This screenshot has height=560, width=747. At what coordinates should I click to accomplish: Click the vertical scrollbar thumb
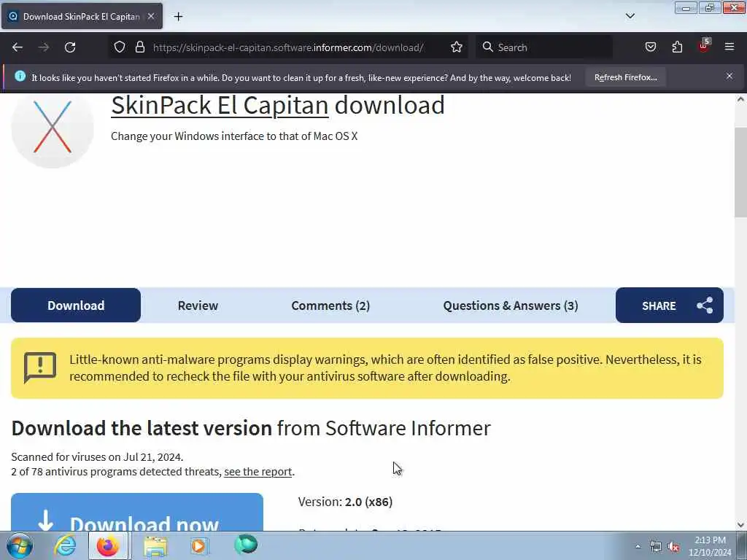[740, 172]
